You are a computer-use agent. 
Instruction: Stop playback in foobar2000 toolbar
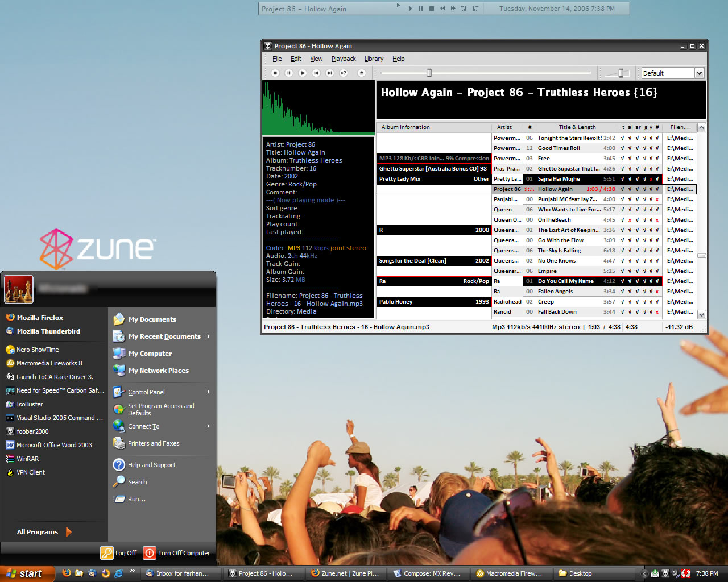(x=275, y=73)
